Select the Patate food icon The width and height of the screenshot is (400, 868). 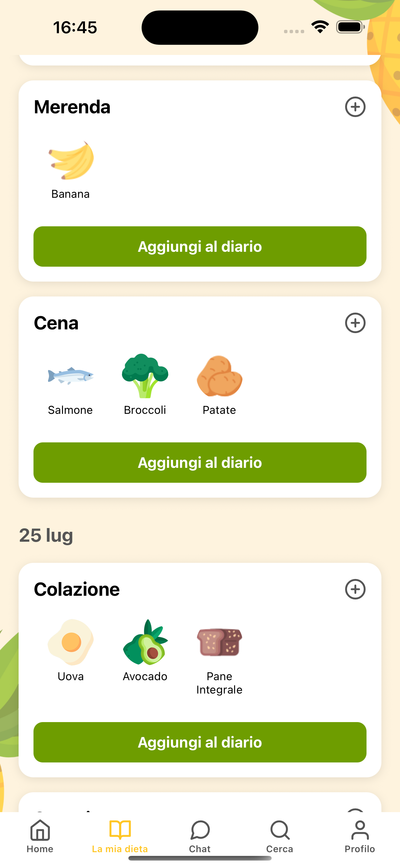point(220,376)
